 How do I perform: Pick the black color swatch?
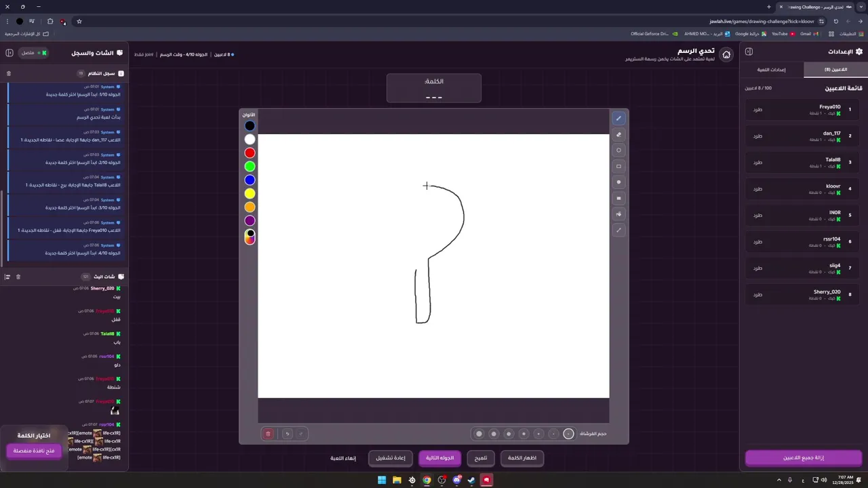pyautogui.click(x=250, y=126)
